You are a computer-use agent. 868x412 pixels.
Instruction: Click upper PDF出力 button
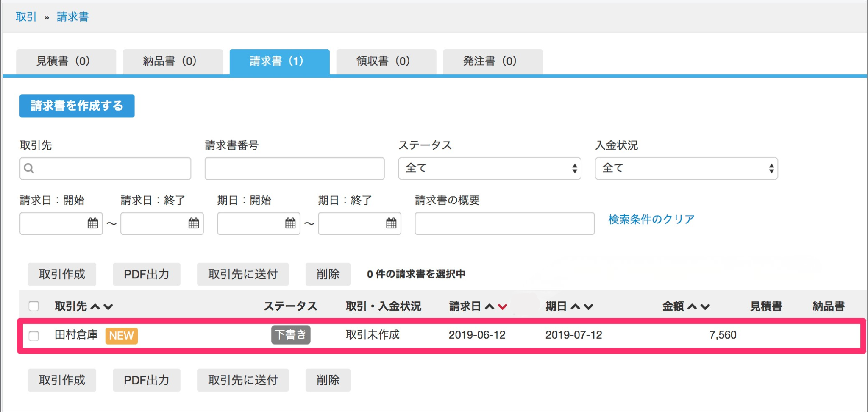coord(147,274)
